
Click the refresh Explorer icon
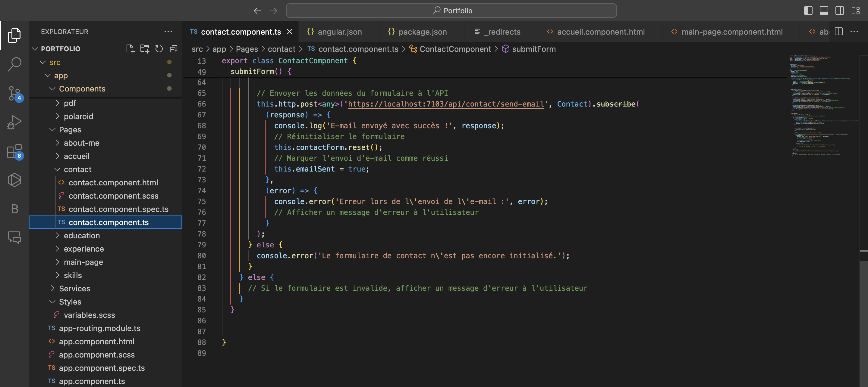tap(158, 49)
